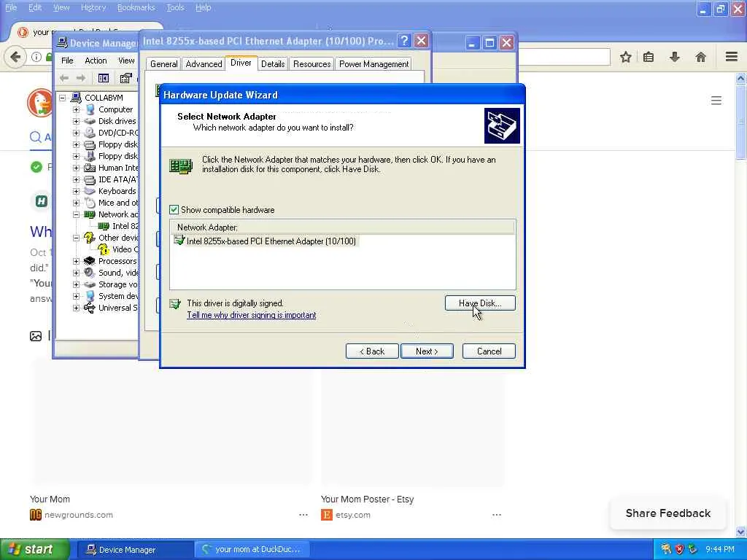Image resolution: width=747 pixels, height=560 pixels.
Task: Click the Share Feedback button
Action: (x=668, y=513)
